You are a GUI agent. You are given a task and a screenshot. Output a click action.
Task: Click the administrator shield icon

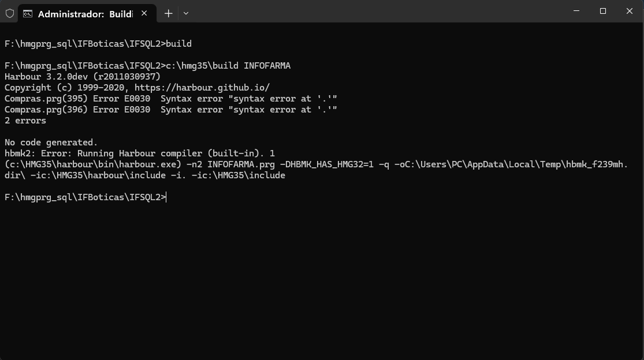click(x=10, y=13)
